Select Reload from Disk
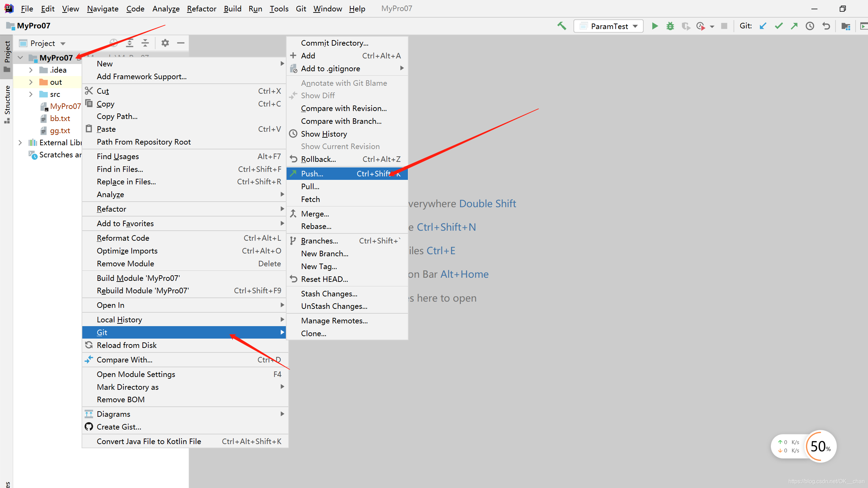Screen dimensions: 868x488 (x=184, y=345)
